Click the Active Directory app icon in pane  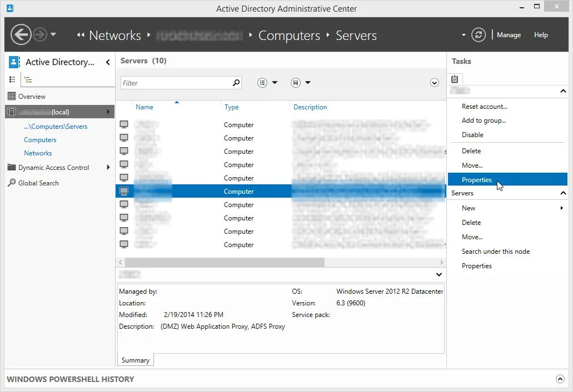pos(14,62)
